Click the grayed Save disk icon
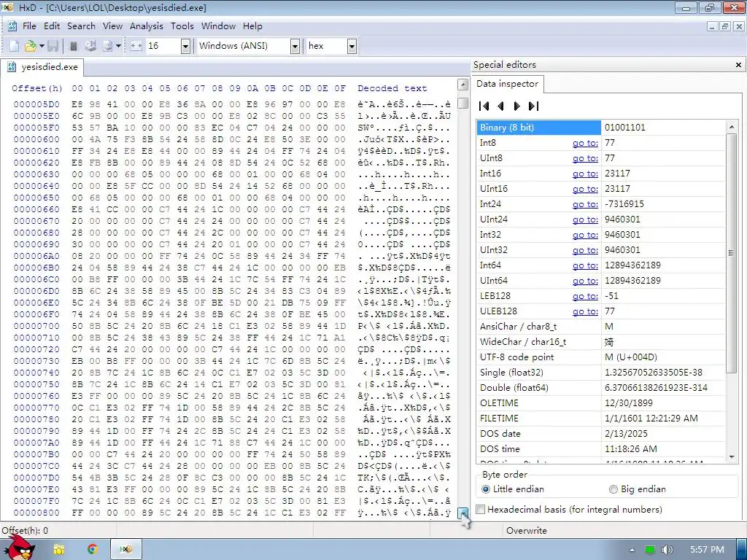 53,46
